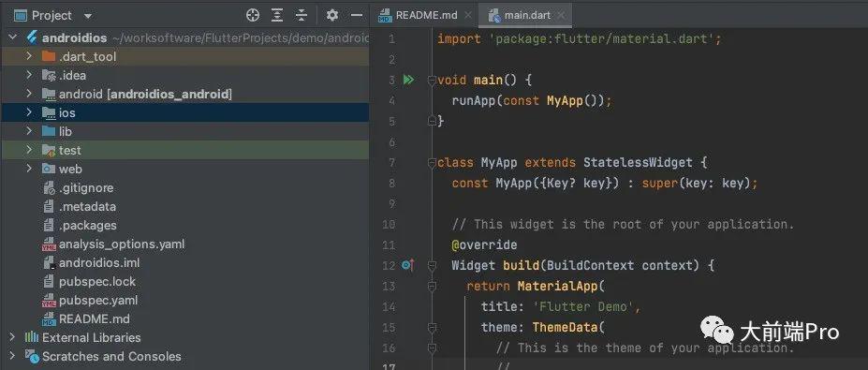Select androidios.iml file

pos(99,262)
